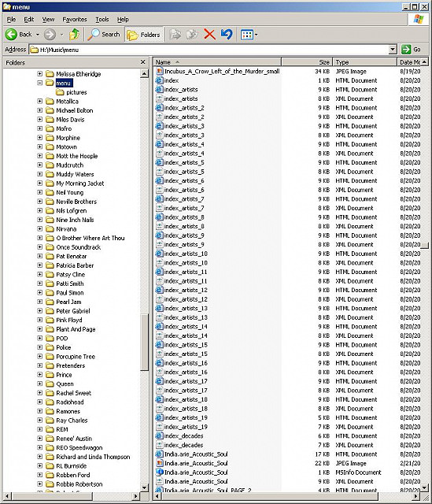This screenshot has height=504, width=432.
Task: Open the address bar dropdown arrow
Action: 393,50
